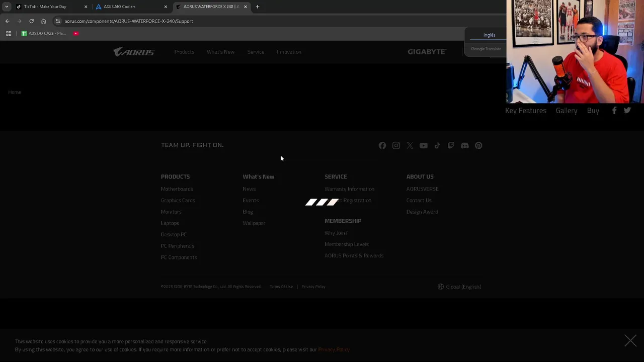The height and width of the screenshot is (362, 644).
Task: Open AORUS Points & Rewards link
Action: 354,255
